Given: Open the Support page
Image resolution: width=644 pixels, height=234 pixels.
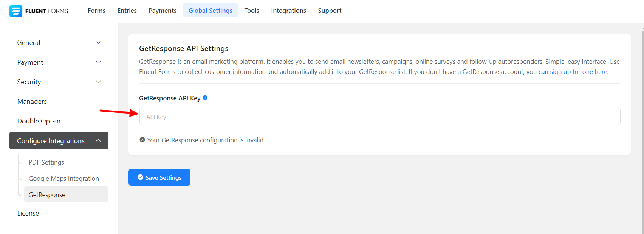Looking at the screenshot, I should click(330, 11).
